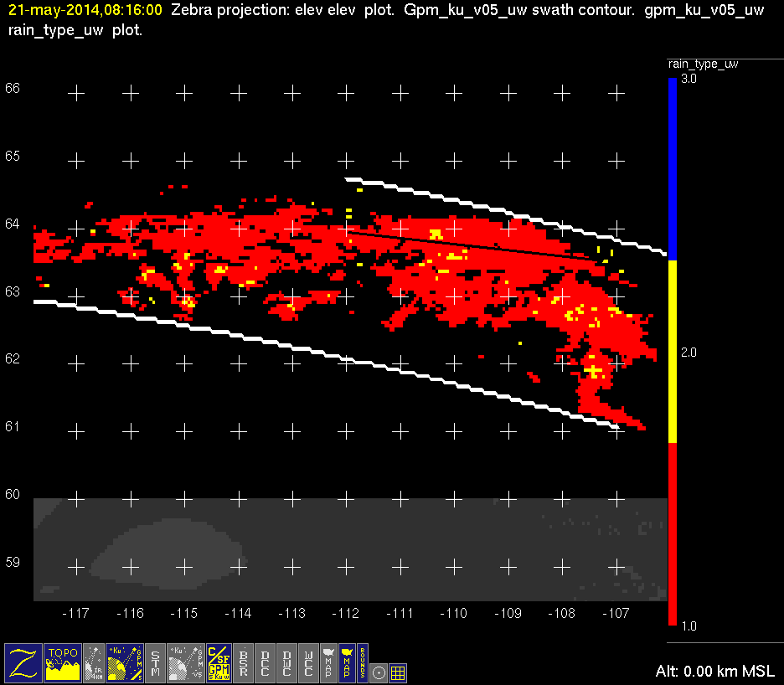Click the BOUNDS icon
Image resolution: width=784 pixels, height=685 pixels.
pos(363,662)
